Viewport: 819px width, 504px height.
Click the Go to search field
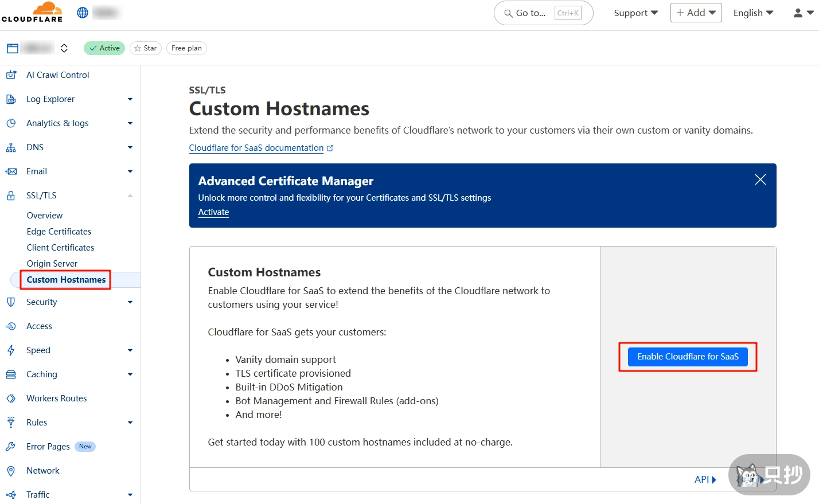pos(533,13)
